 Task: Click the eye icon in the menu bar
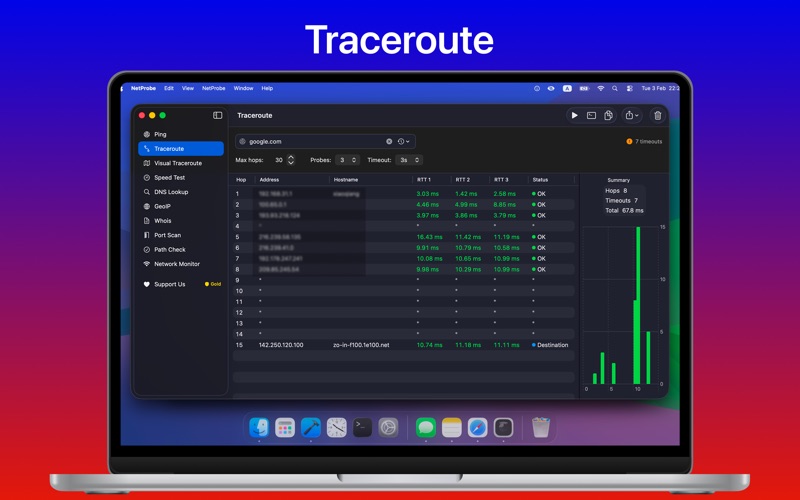(551, 88)
